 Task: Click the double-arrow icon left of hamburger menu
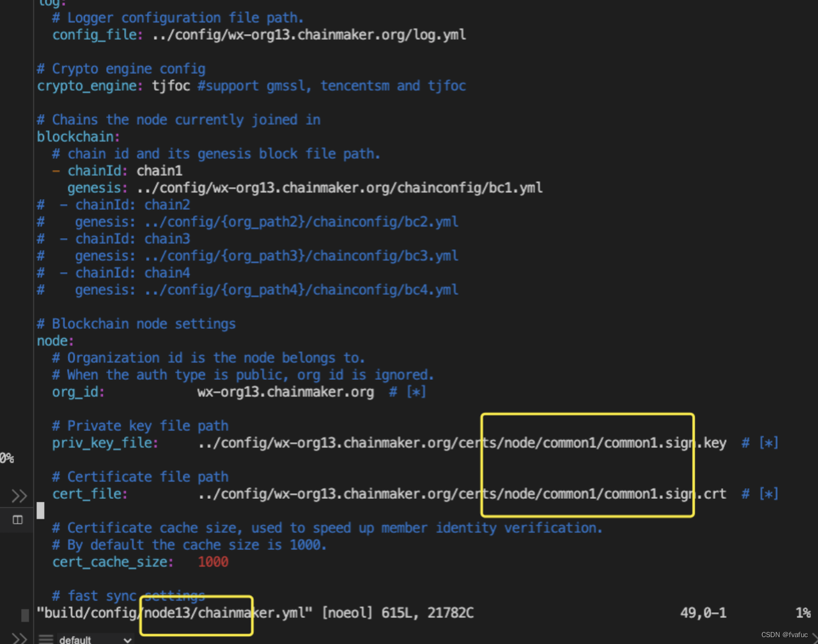[19, 638]
